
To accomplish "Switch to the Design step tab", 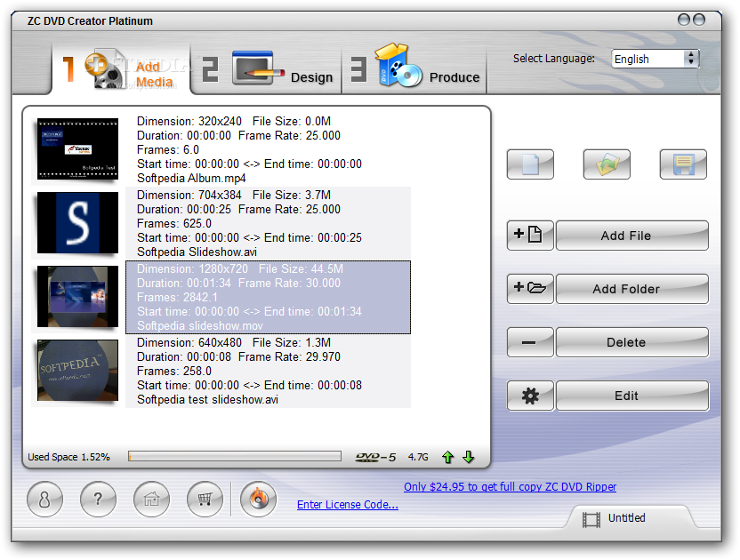I will pos(267,70).
